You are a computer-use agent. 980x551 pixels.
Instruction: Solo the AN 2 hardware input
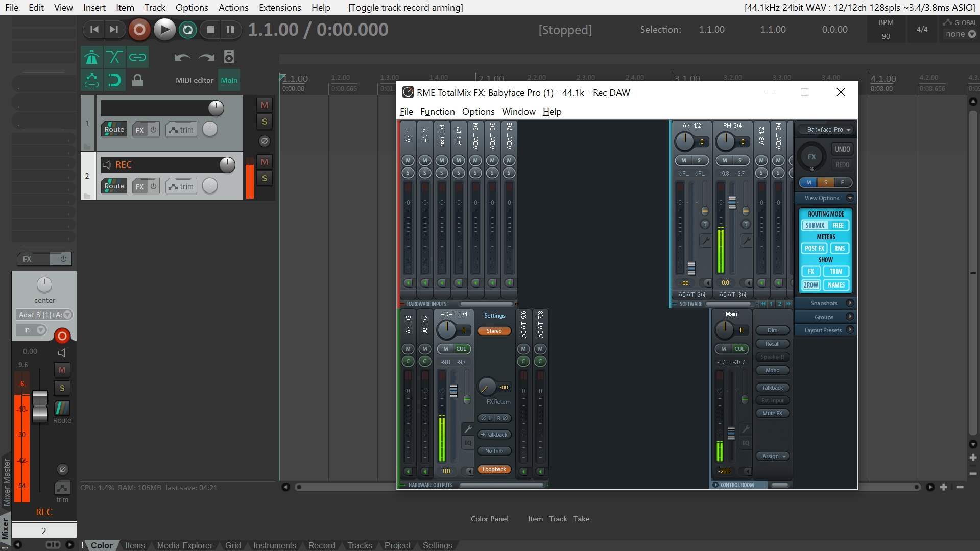tap(424, 173)
